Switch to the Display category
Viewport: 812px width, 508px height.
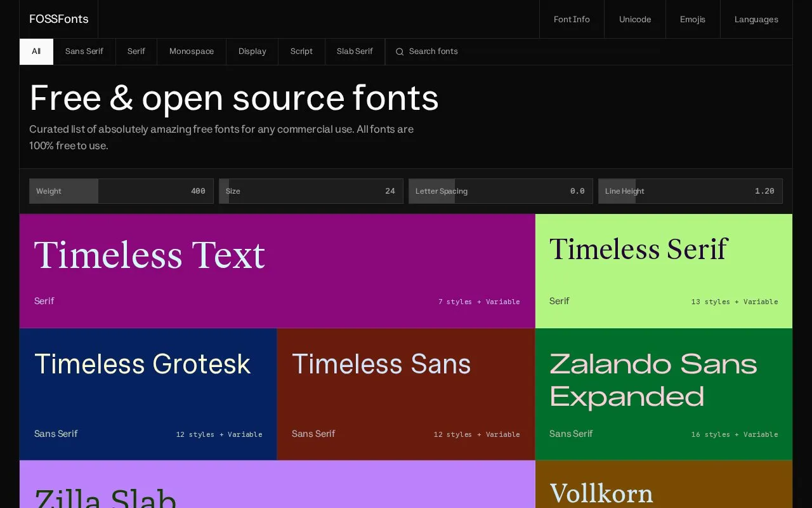point(252,51)
